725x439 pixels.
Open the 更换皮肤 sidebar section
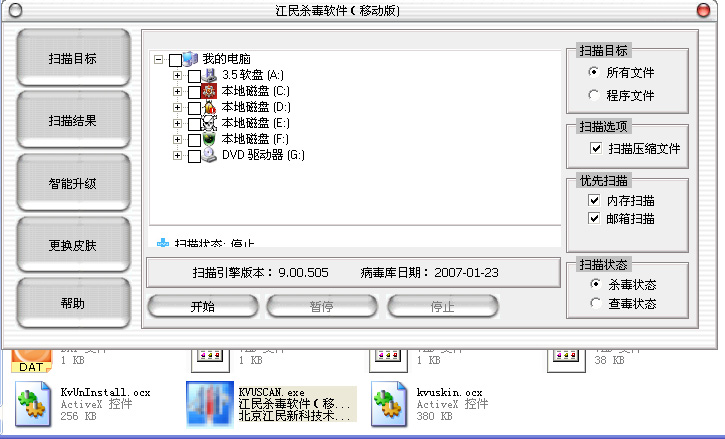73,245
